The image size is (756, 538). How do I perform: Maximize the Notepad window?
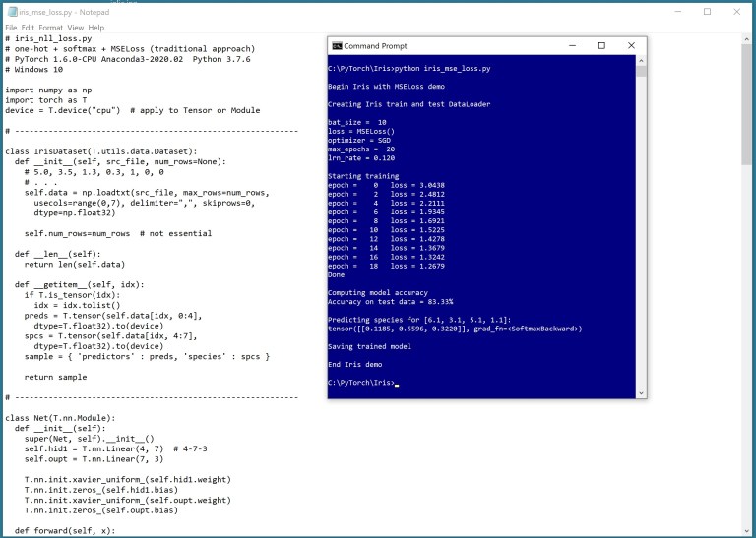coord(708,12)
